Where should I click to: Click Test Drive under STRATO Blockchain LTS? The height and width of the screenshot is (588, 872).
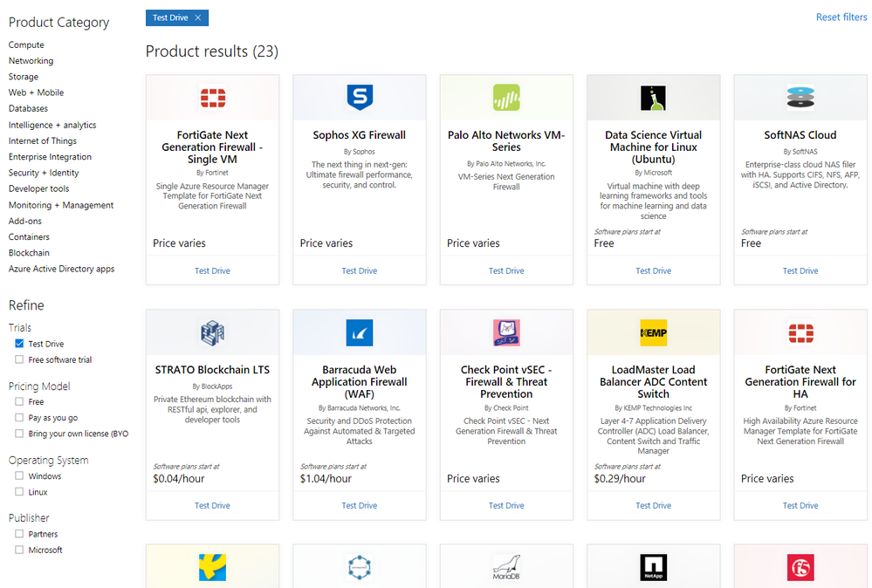(x=212, y=505)
